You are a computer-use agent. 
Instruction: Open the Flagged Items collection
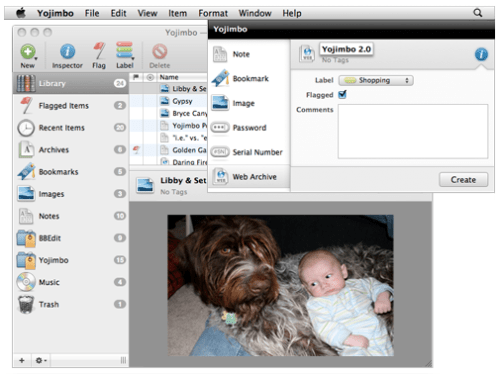pyautogui.click(x=71, y=106)
